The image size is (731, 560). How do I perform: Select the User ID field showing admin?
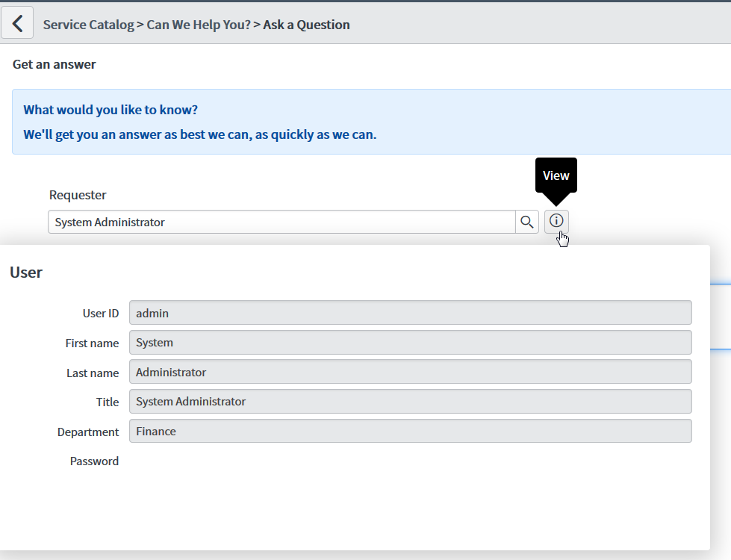click(x=410, y=312)
